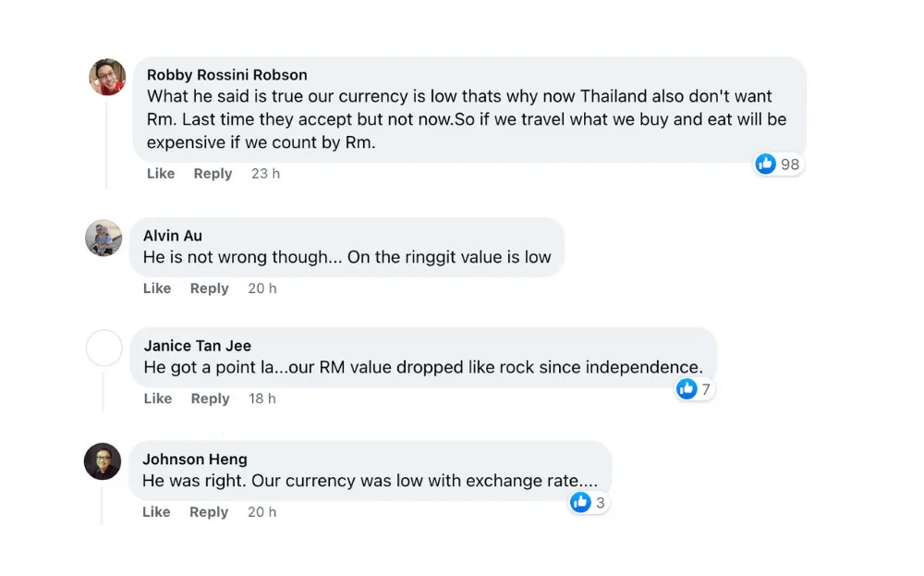
Task: Open the Alvin Au name link
Action: click(x=173, y=236)
